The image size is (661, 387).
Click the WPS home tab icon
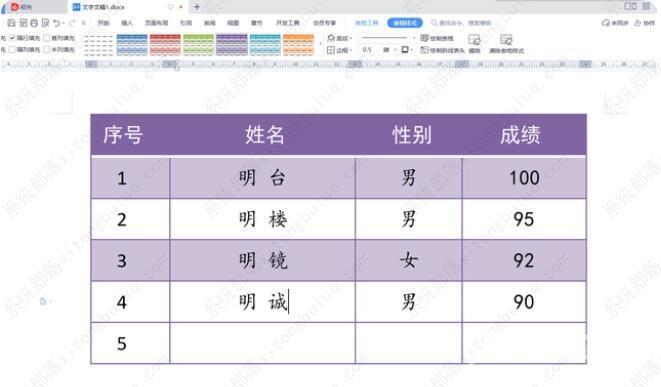(15, 7)
